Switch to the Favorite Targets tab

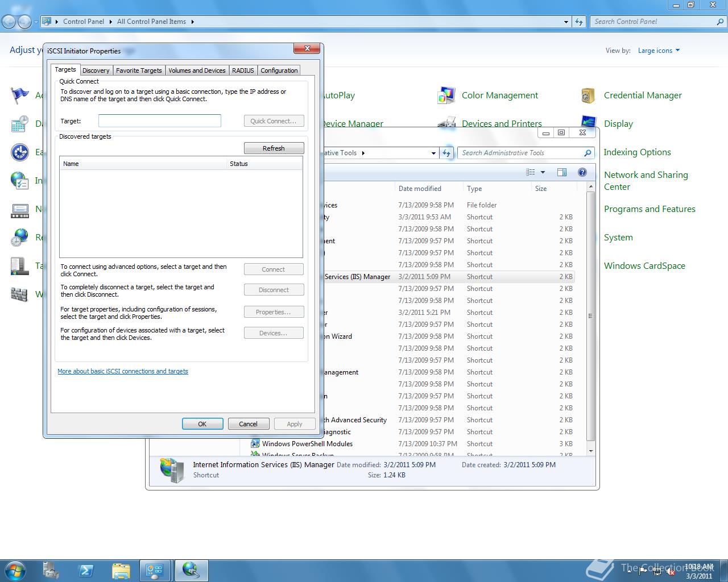[139, 70]
